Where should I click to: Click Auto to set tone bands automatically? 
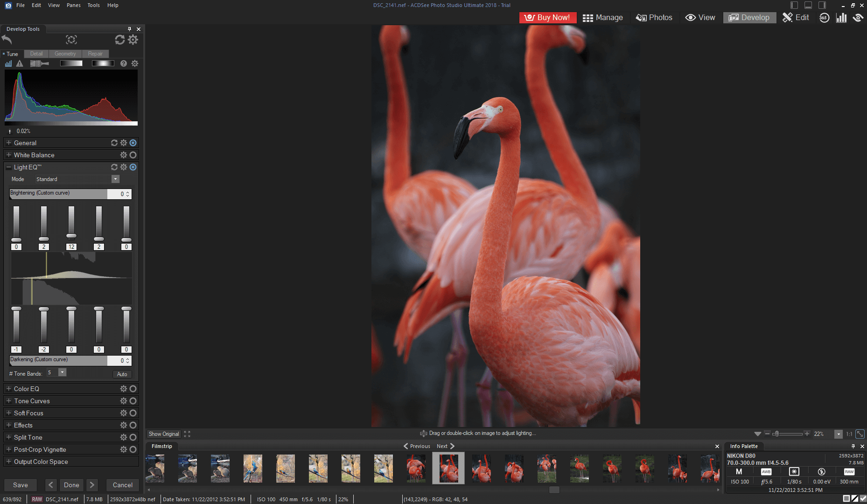(122, 374)
